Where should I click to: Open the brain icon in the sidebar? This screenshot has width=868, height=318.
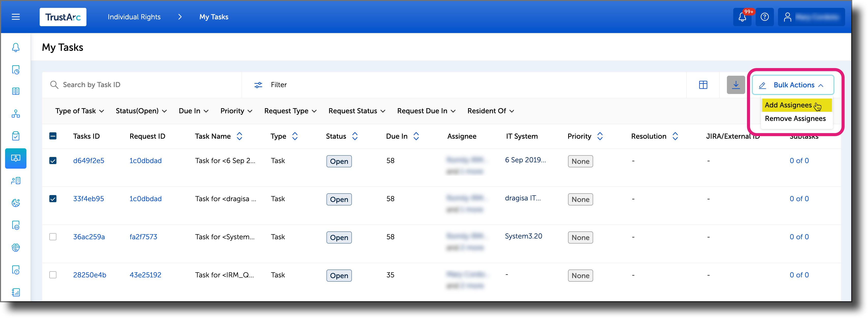pos(16,248)
